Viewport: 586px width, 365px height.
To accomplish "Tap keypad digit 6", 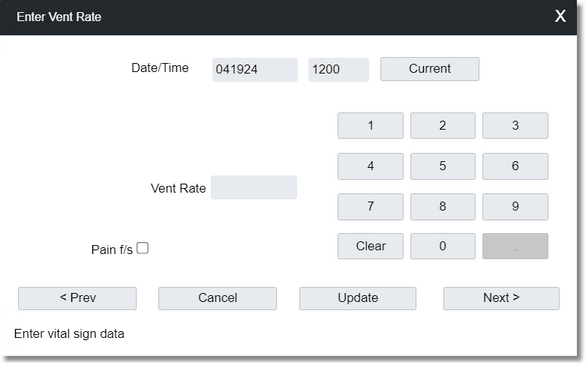I will 515,166.
